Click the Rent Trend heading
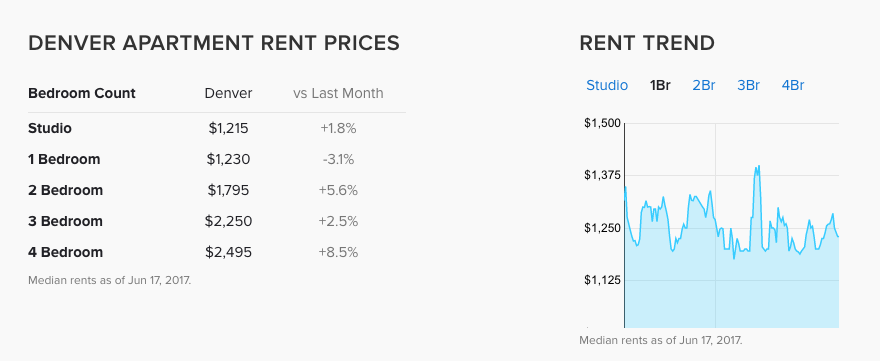 click(x=647, y=43)
